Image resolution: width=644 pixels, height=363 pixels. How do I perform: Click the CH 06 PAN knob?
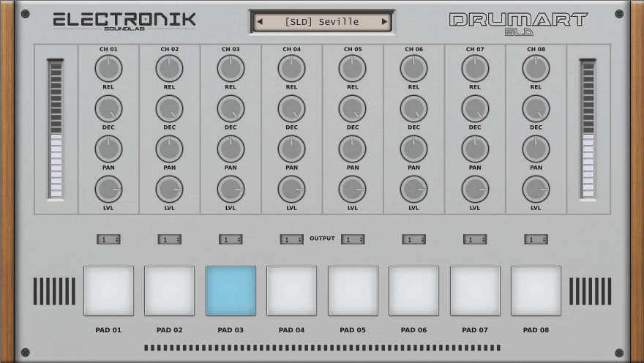[x=414, y=149]
